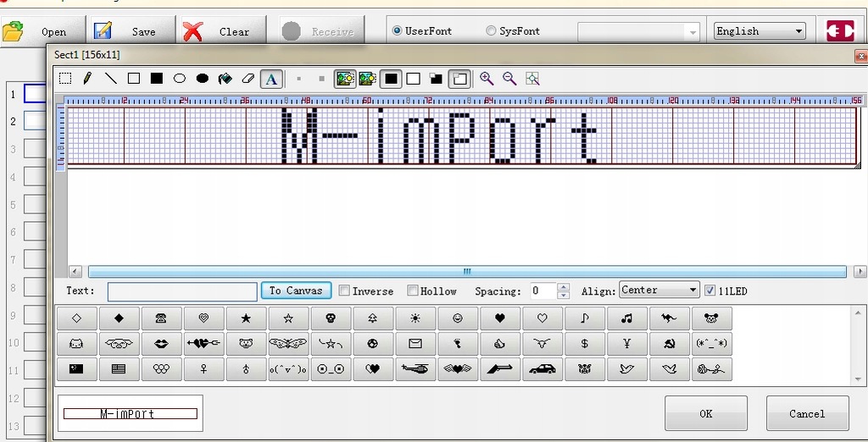Click the zoom fit magnifier icon
The image size is (868, 442).
[x=532, y=79]
